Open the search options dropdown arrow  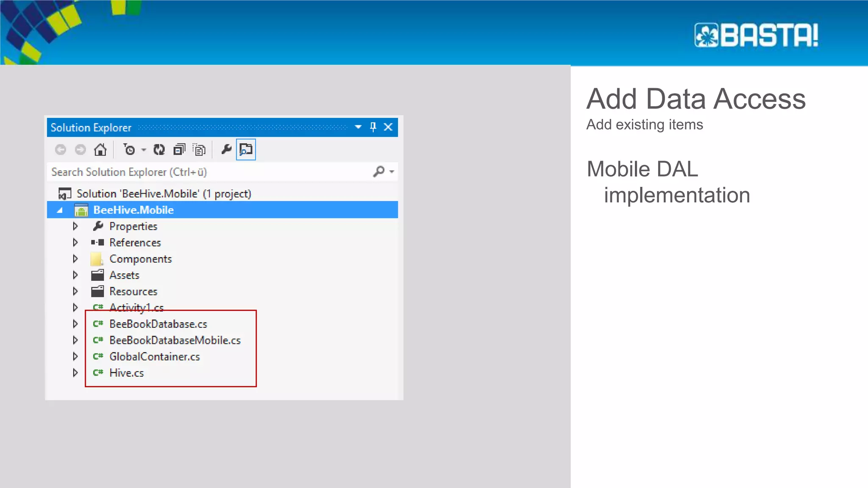[x=392, y=172]
